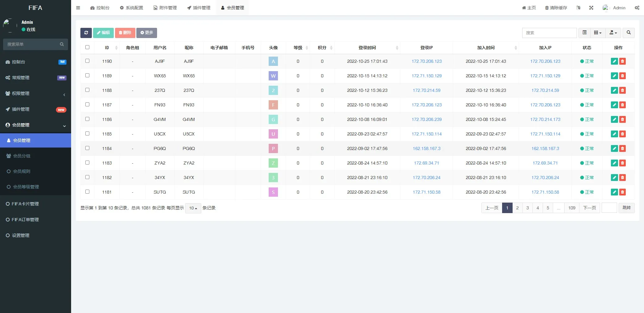
Task: Click the 跳转 jump button
Action: coord(627,208)
